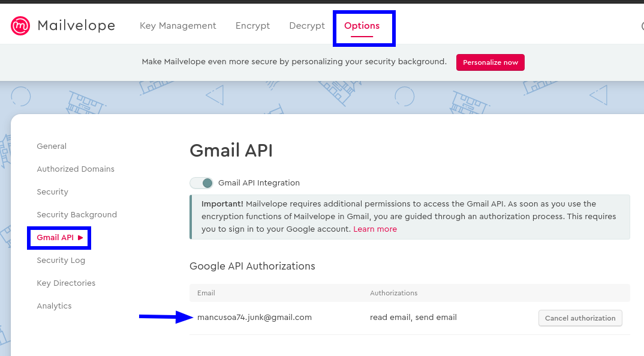The height and width of the screenshot is (356, 644).
Task: Click the Gmail API Integration label
Action: point(259,183)
